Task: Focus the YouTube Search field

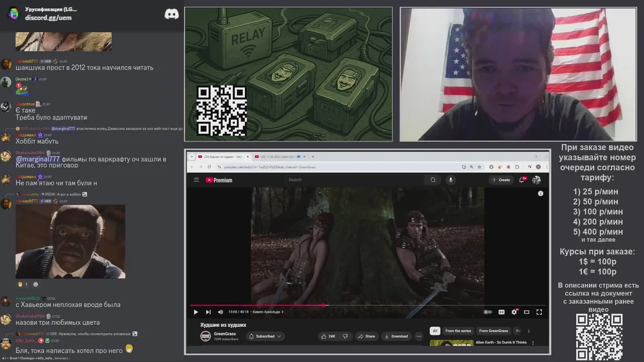Action: click(355, 180)
